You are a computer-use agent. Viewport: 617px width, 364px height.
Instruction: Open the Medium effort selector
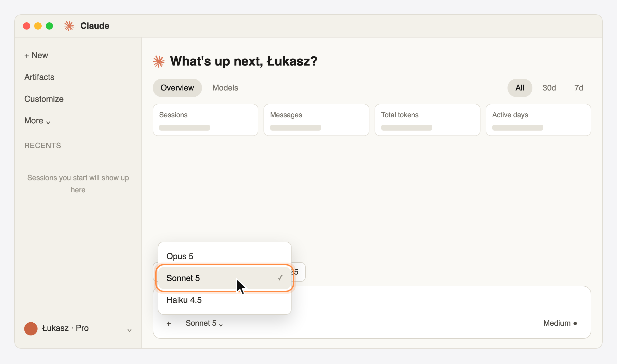coord(560,323)
